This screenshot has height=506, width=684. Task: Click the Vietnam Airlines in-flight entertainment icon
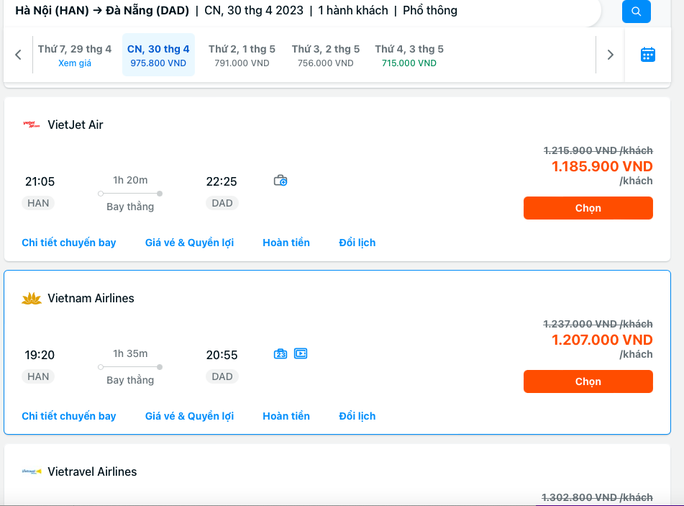[300, 354]
